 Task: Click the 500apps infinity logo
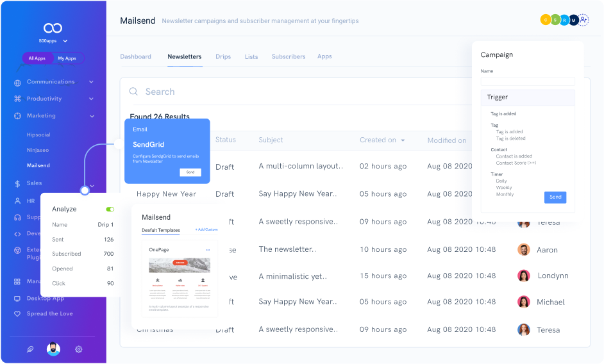(x=53, y=28)
